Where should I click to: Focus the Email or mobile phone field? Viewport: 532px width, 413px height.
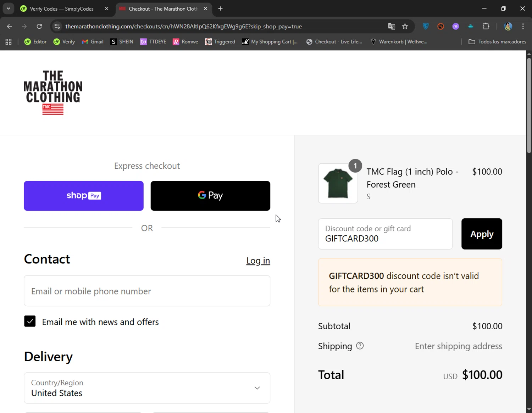147,291
